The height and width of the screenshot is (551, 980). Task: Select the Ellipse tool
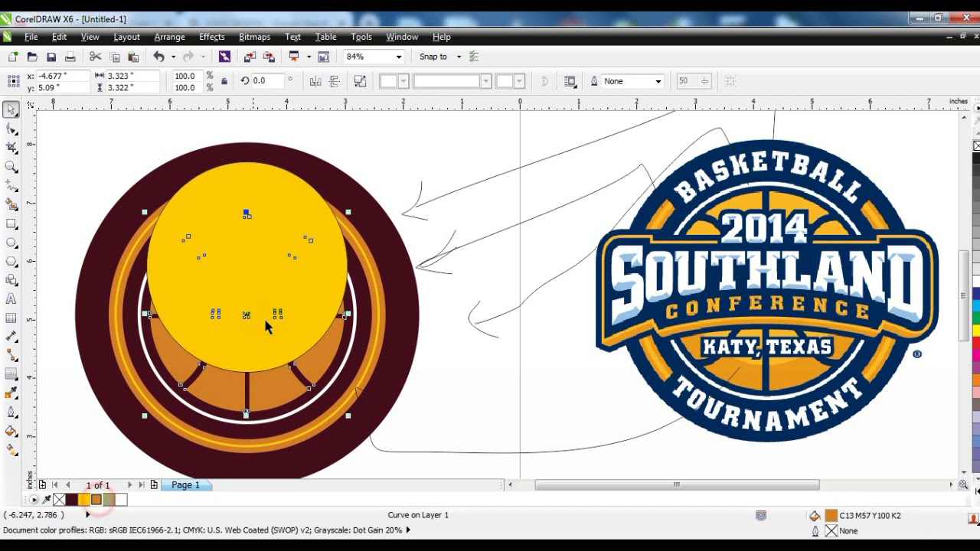(11, 243)
